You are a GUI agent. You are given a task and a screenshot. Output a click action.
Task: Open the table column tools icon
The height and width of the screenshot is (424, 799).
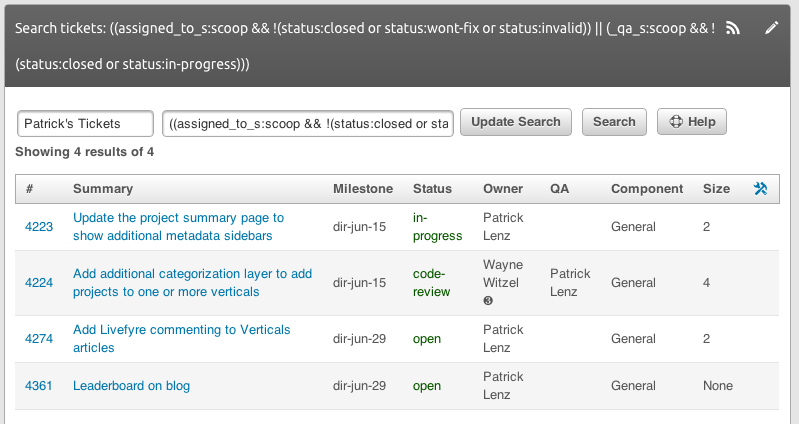pyautogui.click(x=760, y=189)
